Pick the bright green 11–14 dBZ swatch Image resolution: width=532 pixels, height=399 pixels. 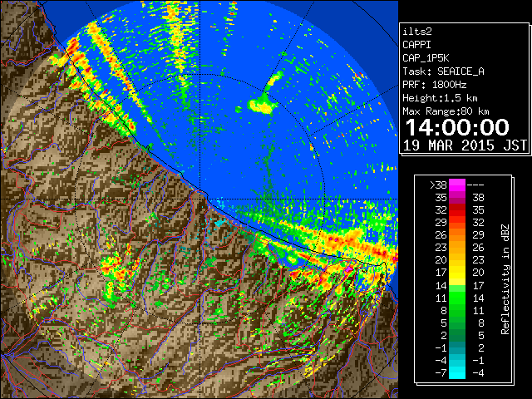(x=457, y=298)
